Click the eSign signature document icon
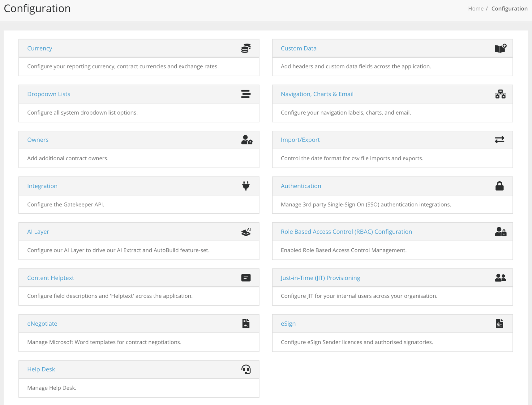 500,323
